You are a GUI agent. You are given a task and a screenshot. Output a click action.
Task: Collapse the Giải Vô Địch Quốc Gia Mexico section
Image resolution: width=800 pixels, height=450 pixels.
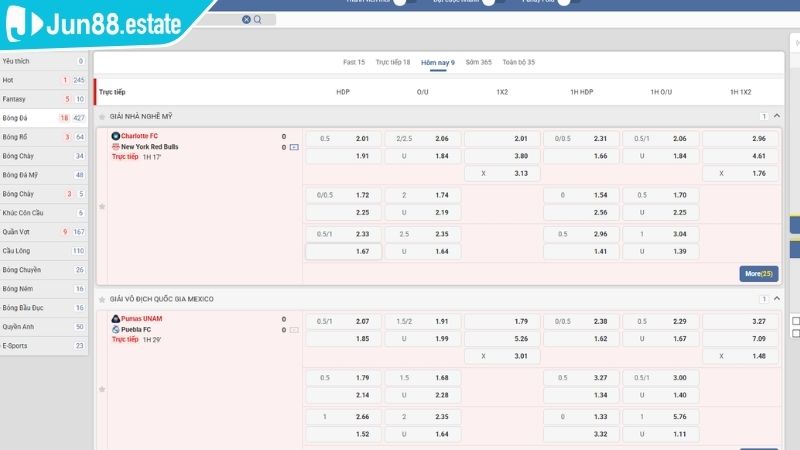point(776,299)
